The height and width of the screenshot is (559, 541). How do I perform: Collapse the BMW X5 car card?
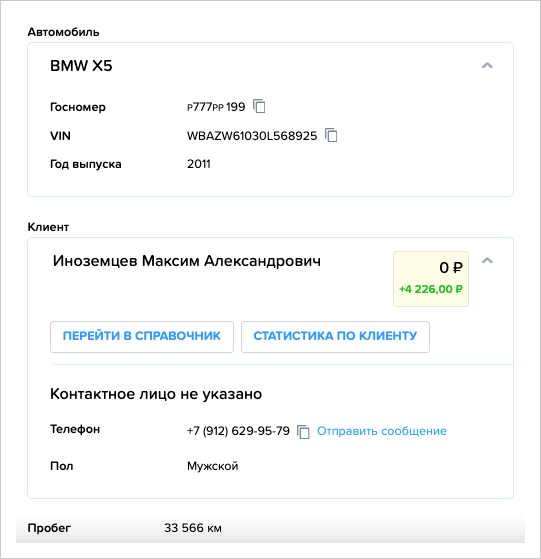point(487,66)
